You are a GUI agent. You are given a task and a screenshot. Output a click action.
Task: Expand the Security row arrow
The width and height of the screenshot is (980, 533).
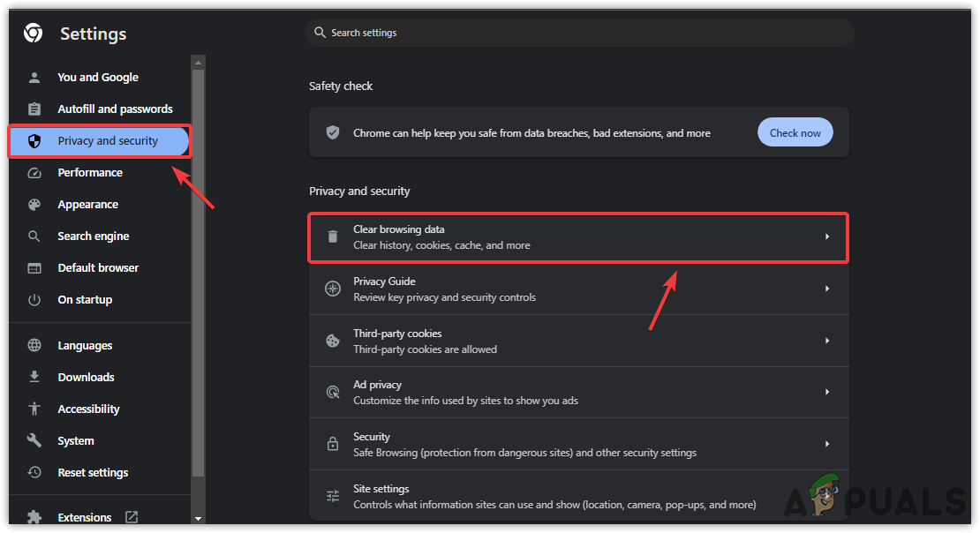[x=827, y=444]
